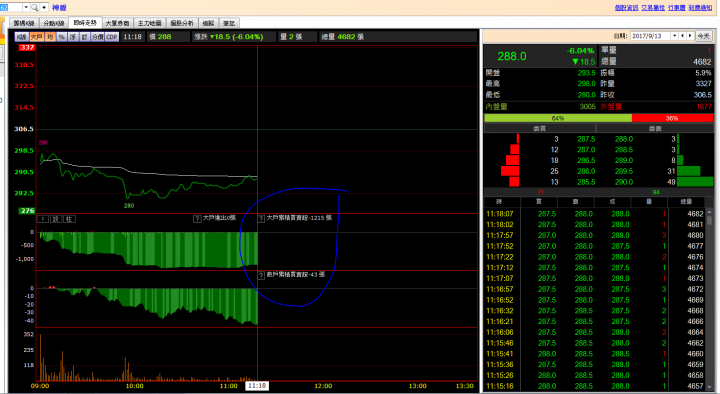Click the green 64% inner volume bar

(x=558, y=118)
